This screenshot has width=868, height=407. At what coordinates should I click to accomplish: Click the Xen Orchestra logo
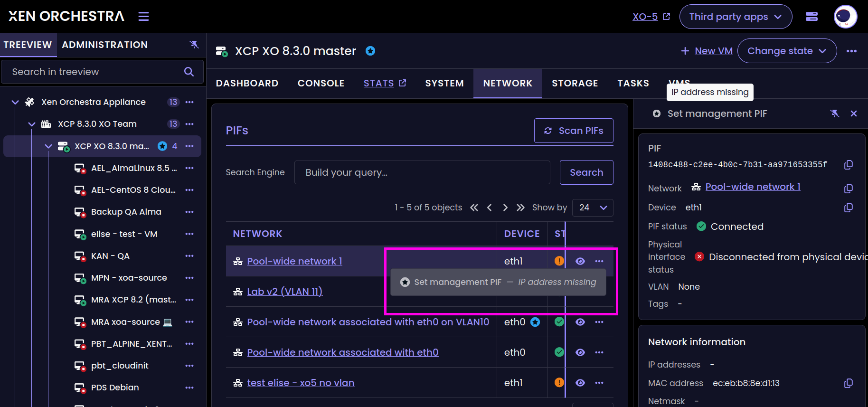tap(66, 16)
